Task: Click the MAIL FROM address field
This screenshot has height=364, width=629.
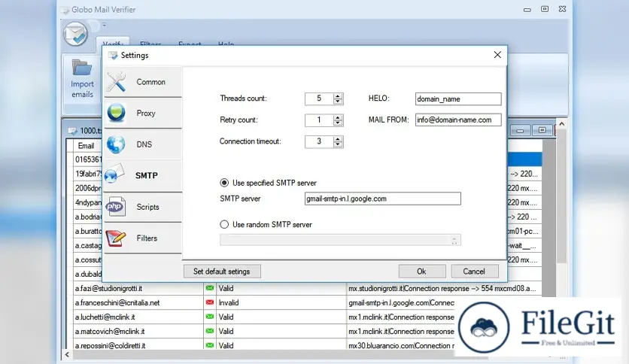Action: click(458, 120)
